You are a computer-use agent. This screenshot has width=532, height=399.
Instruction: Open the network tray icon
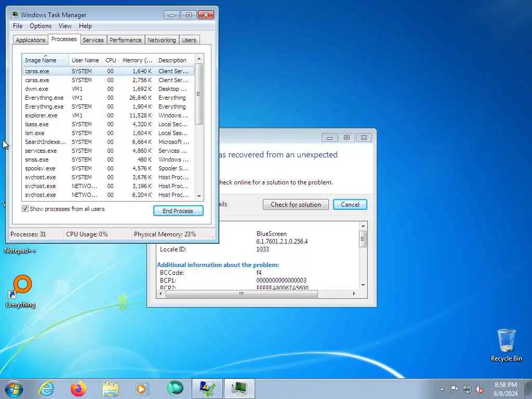coord(467,389)
